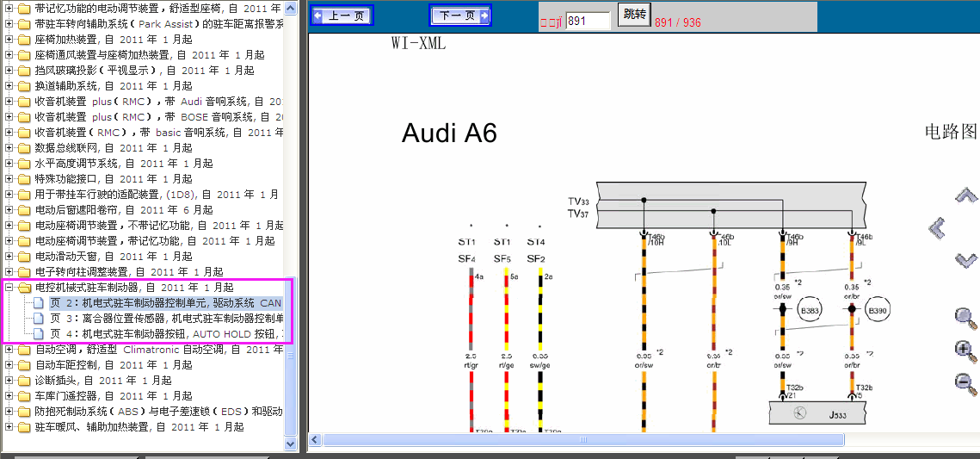The height and width of the screenshot is (459, 980).
Task: Expand the 电动滑动天窗 tree node
Action: coord(9,257)
